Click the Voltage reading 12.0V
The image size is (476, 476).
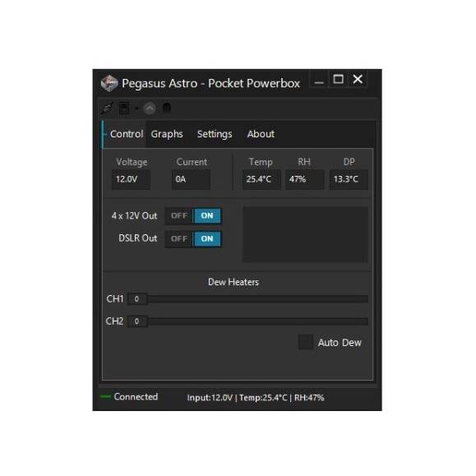(131, 179)
